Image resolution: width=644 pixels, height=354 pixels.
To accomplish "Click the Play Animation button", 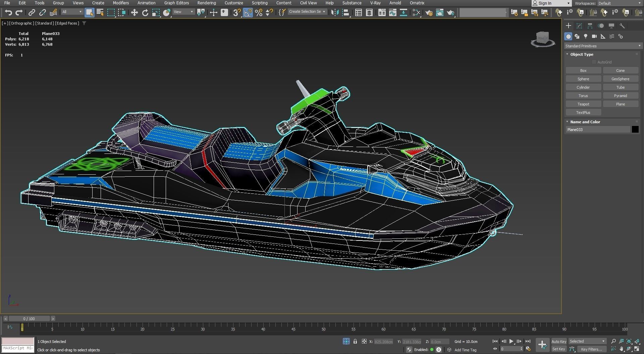I will click(511, 341).
